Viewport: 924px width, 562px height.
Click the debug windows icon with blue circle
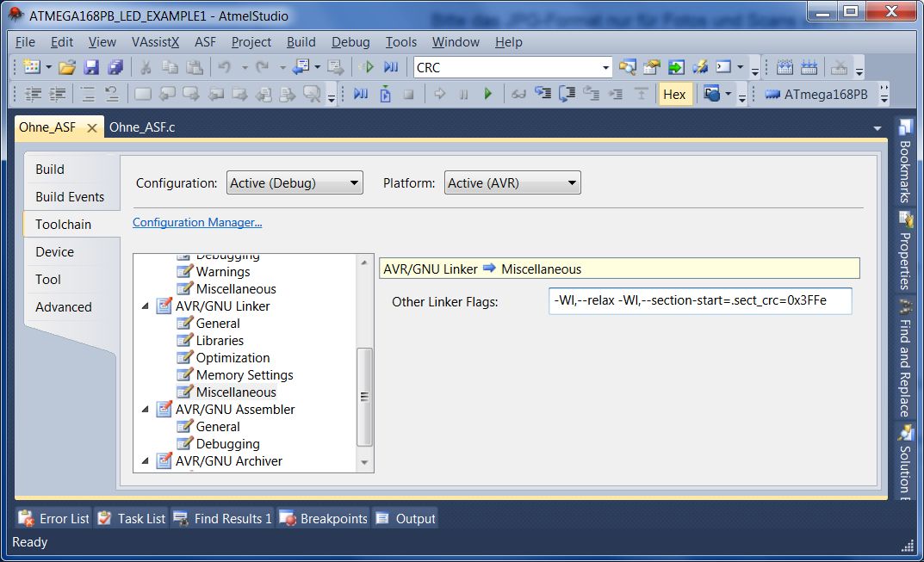(712, 94)
